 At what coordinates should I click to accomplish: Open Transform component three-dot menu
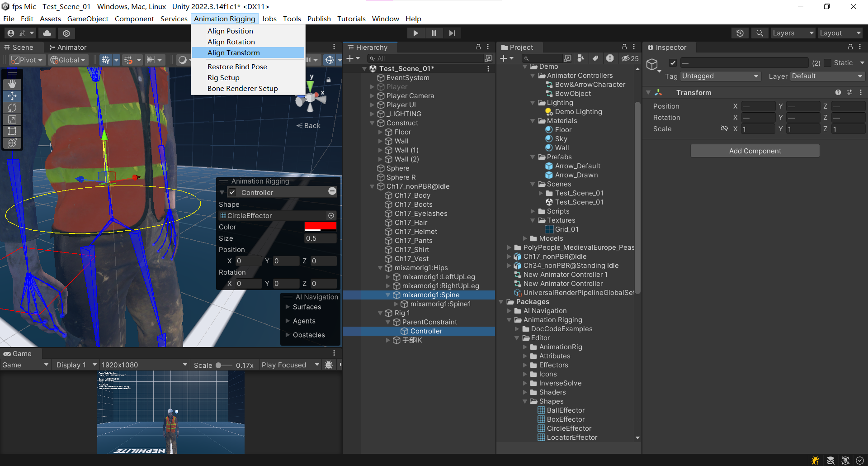coord(861,92)
